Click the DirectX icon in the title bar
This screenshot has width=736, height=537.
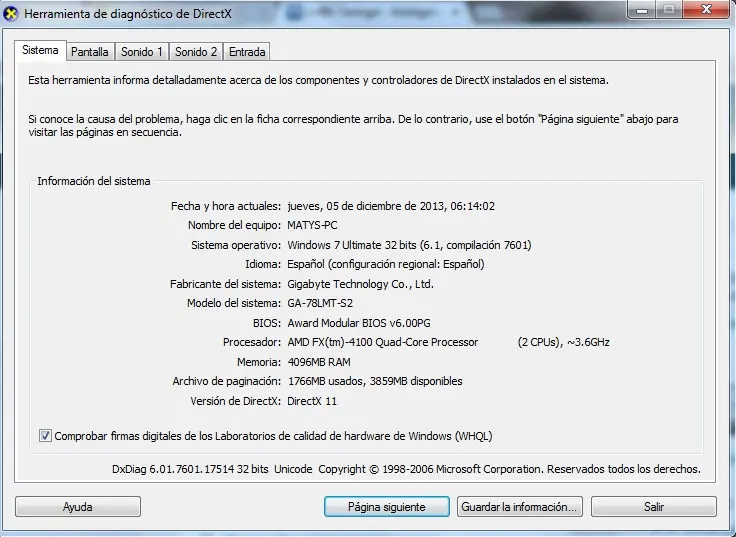(x=10, y=14)
